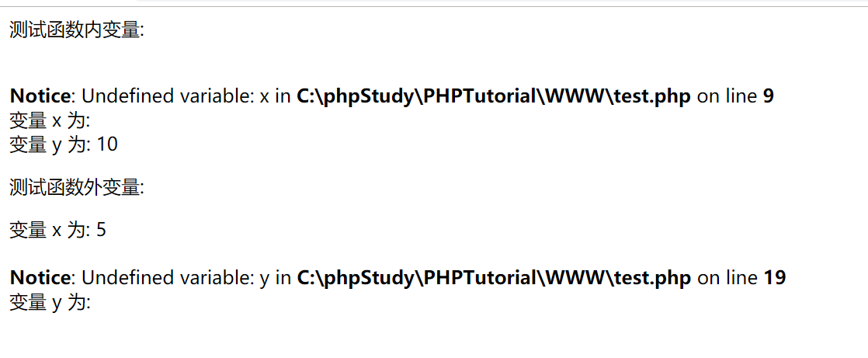Click 'on line' text before number 9
The image size is (868, 358).
727,96
